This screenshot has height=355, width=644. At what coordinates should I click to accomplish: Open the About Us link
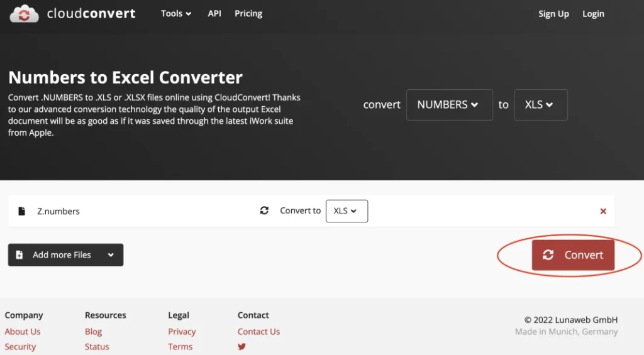[x=23, y=332]
